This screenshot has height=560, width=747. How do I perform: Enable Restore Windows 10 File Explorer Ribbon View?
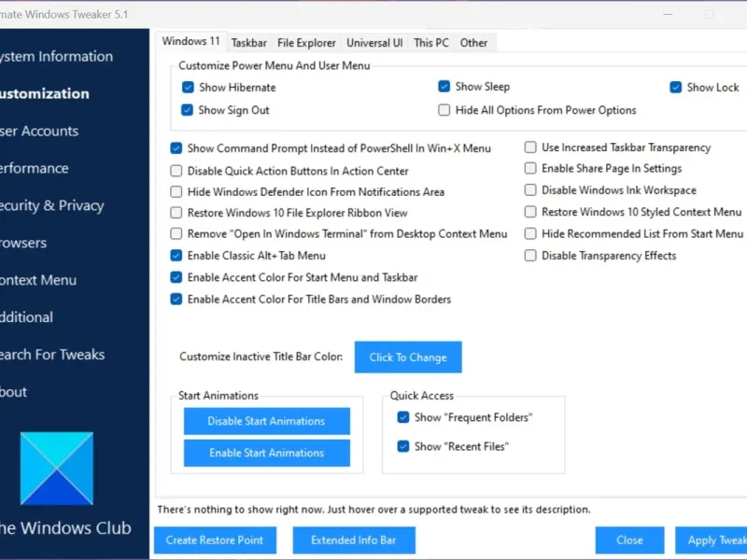176,213
